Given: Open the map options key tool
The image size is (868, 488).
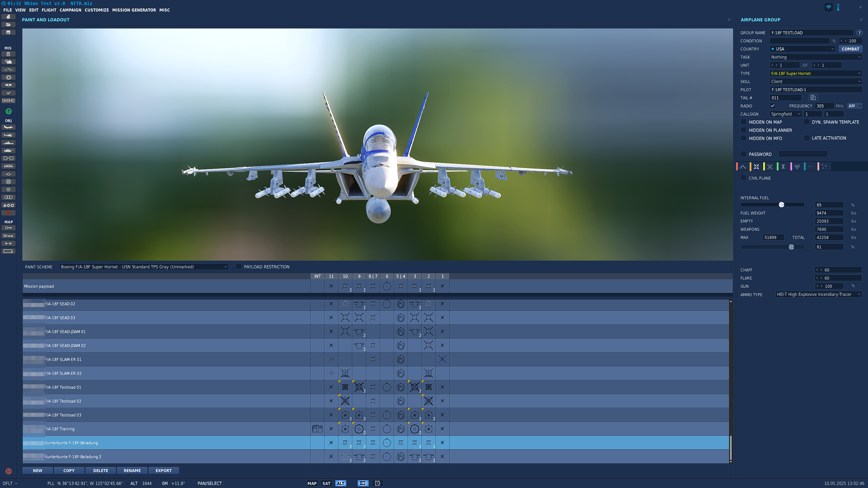Looking at the screenshot, I should pos(8,228).
